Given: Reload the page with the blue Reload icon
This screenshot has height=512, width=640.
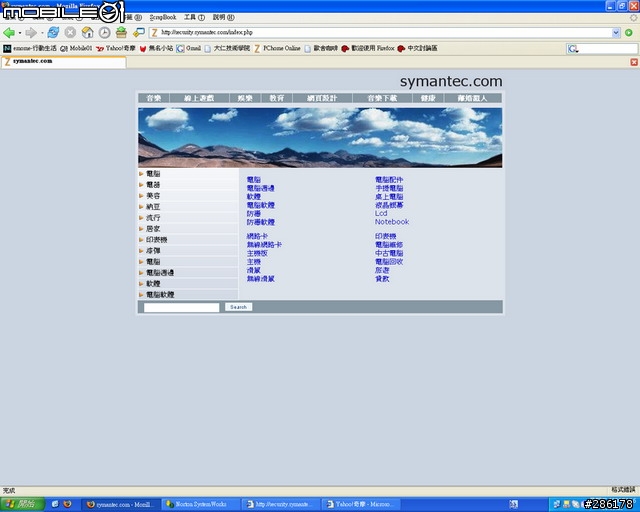Looking at the screenshot, I should point(53,33).
